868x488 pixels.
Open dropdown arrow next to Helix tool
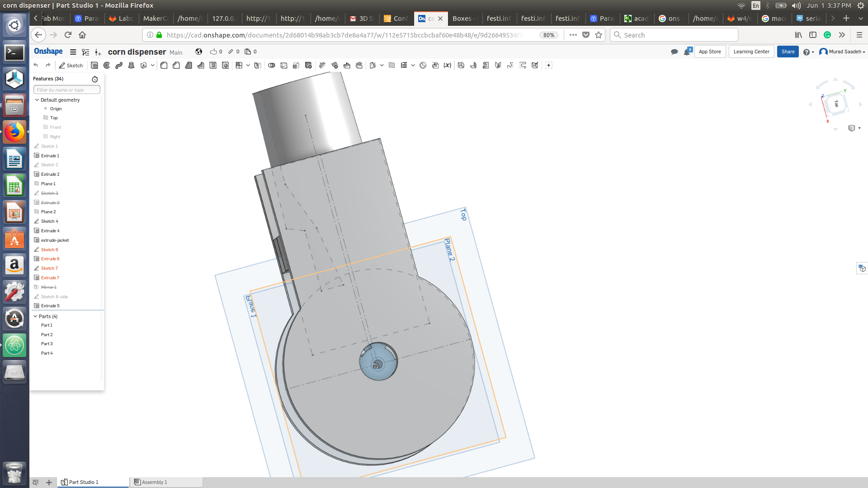[x=413, y=66]
